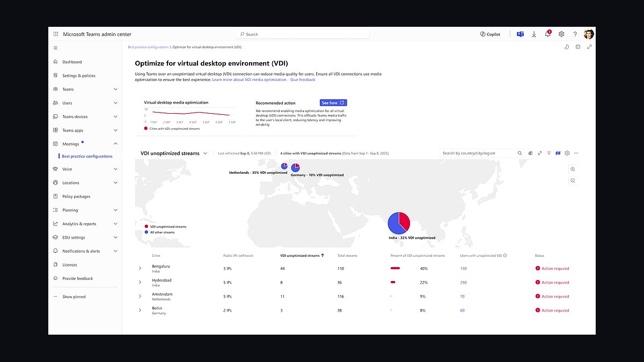Open Learn more about VDI media optimization
Screen dimensions: 644x362
pos(250,79)
